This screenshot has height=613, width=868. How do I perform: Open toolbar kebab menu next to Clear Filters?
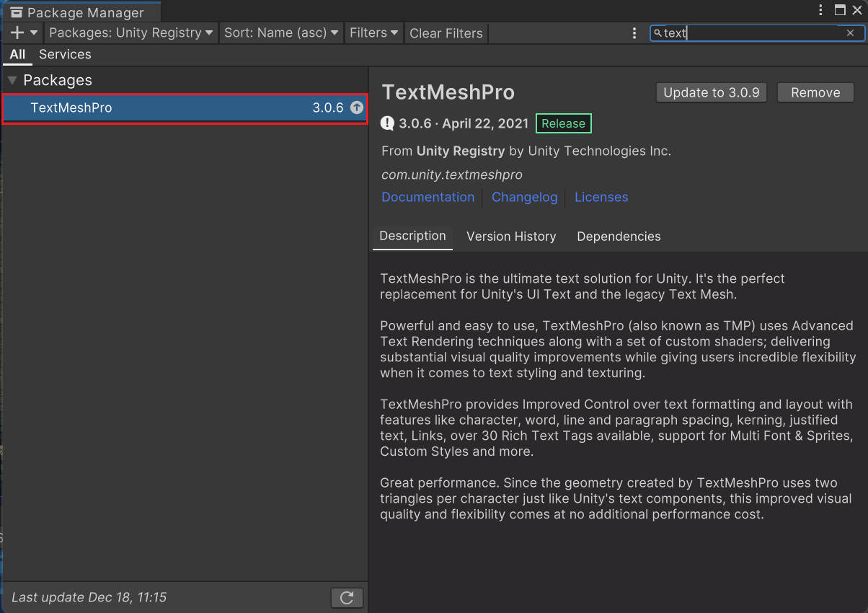(634, 33)
